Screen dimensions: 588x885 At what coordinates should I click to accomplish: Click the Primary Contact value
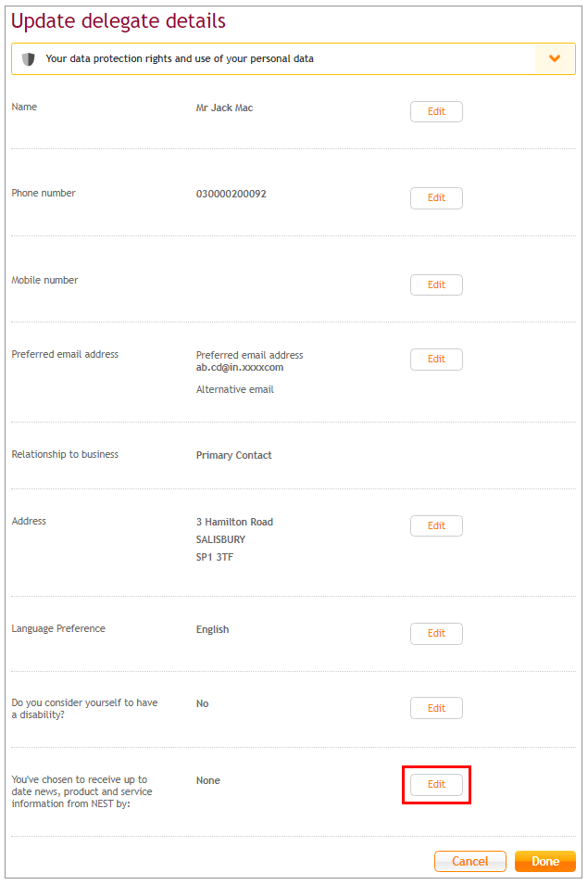coord(234,456)
